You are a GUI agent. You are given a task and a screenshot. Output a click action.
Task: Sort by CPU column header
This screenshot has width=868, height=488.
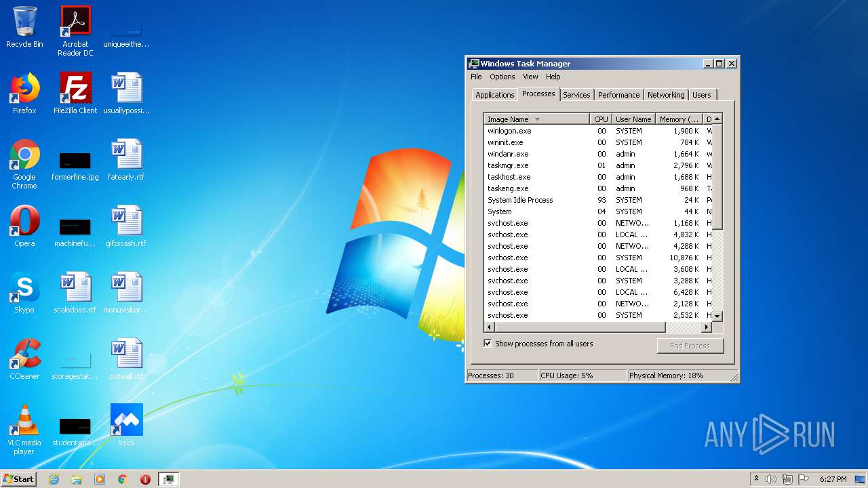(601, 119)
